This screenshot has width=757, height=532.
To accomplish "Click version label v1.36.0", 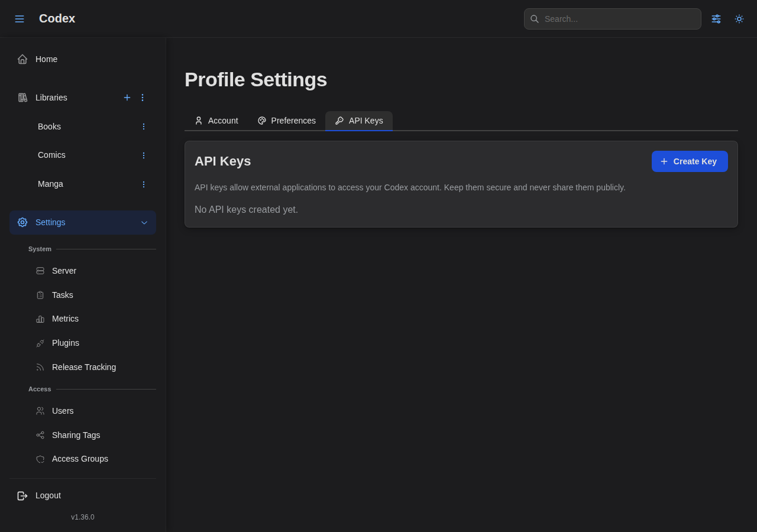I will (83, 517).
